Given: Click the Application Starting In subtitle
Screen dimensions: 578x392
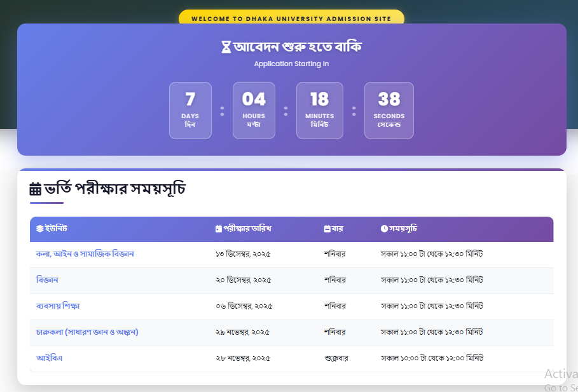Looking at the screenshot, I should point(291,64).
